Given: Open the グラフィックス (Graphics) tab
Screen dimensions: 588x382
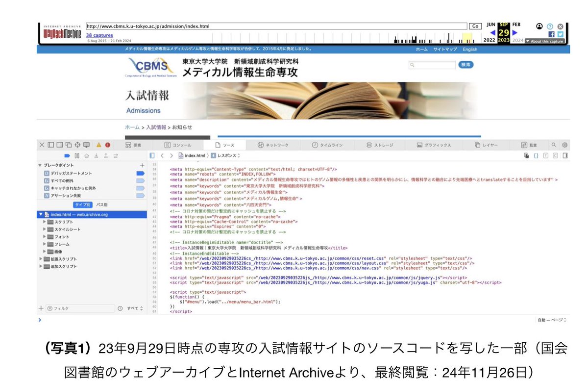Looking at the screenshot, I should pos(434,145).
